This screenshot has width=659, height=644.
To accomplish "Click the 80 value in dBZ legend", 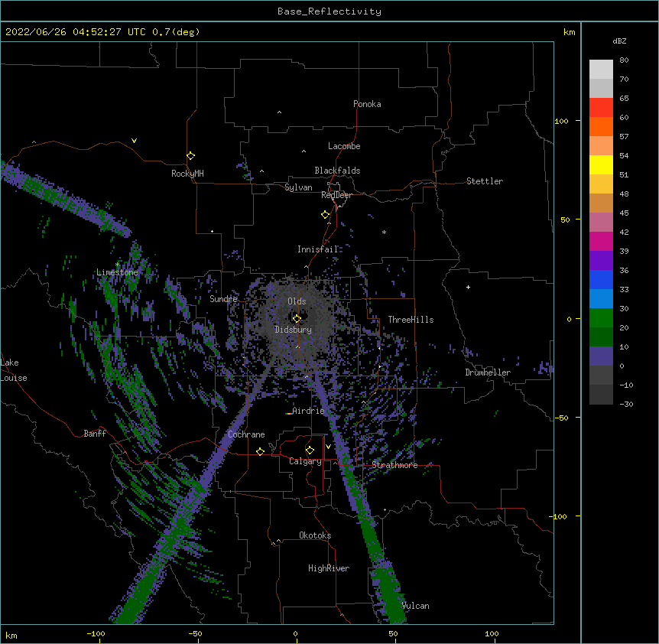I will pos(624,60).
